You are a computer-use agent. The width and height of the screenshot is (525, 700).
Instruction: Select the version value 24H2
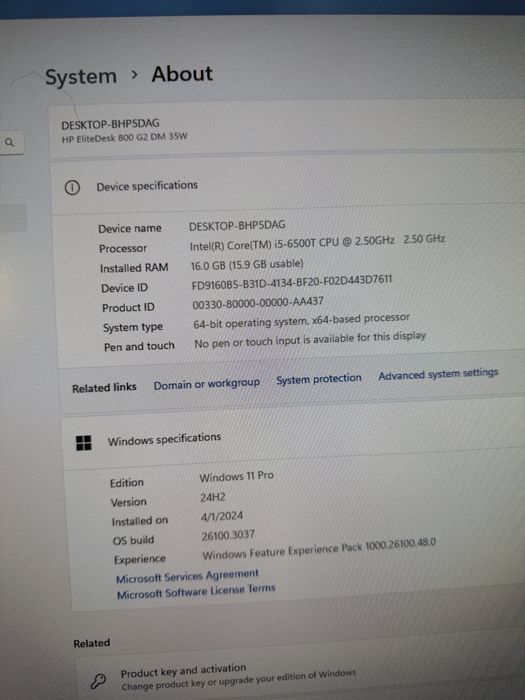coord(212,497)
